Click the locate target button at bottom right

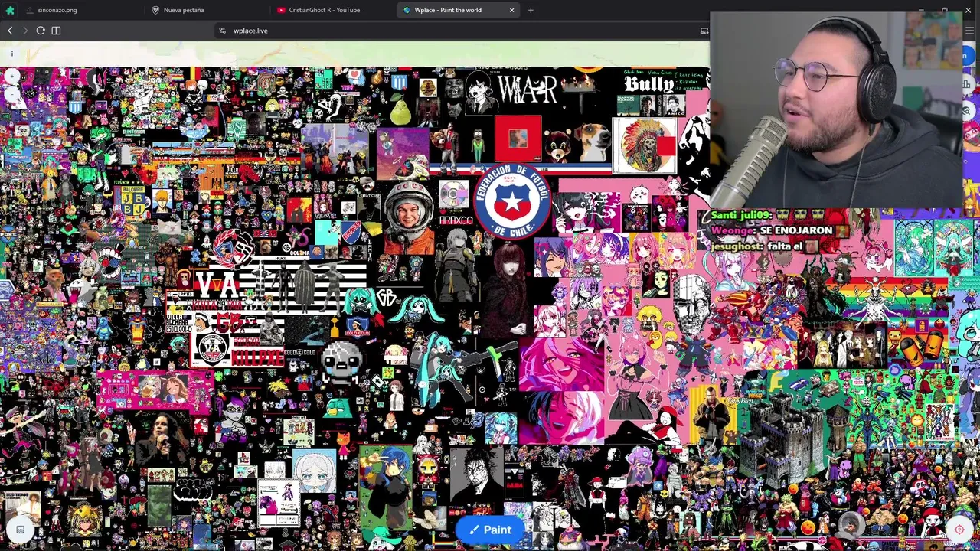click(959, 530)
